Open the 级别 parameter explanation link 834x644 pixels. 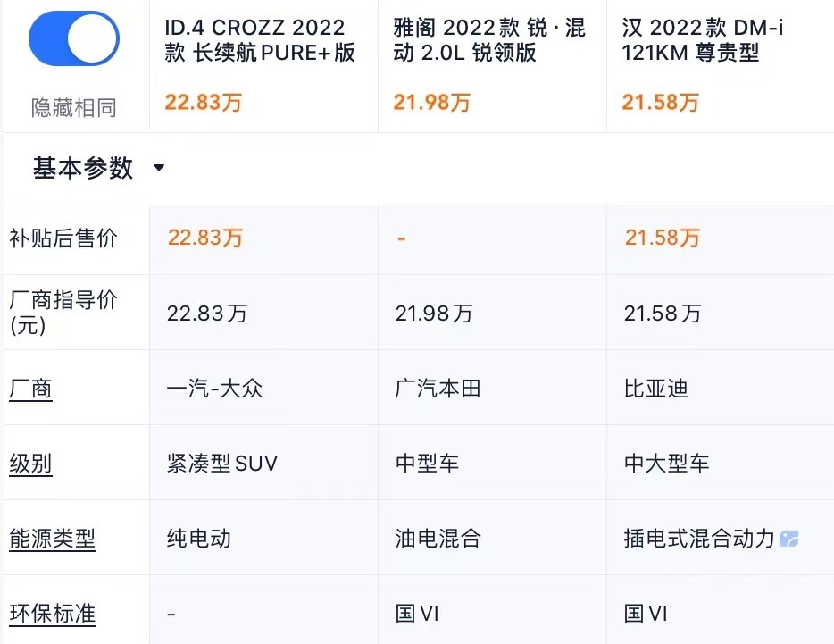(30, 464)
